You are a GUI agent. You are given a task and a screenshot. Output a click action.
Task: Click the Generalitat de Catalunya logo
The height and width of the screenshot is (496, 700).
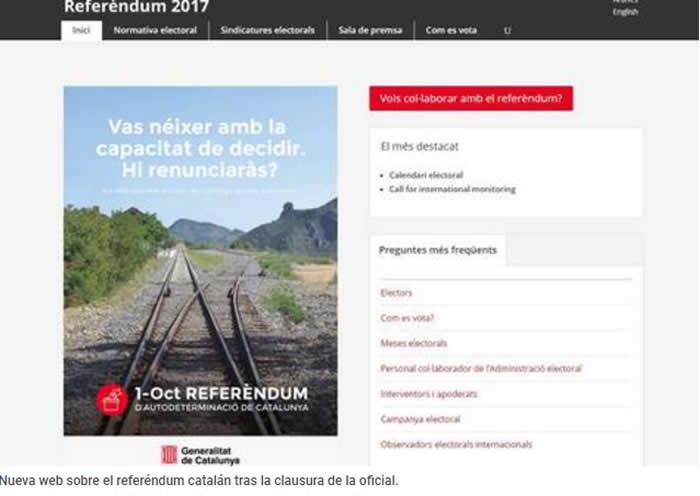tap(200, 455)
